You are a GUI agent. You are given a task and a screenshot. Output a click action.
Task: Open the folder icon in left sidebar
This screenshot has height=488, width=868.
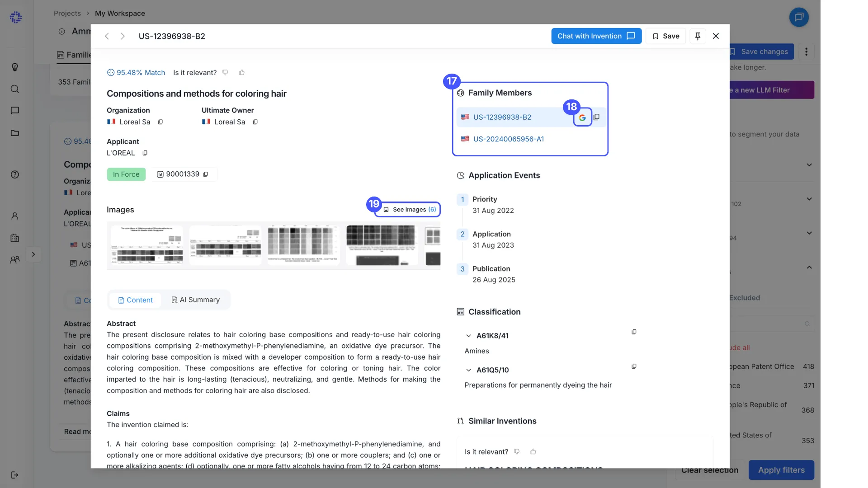(x=15, y=133)
